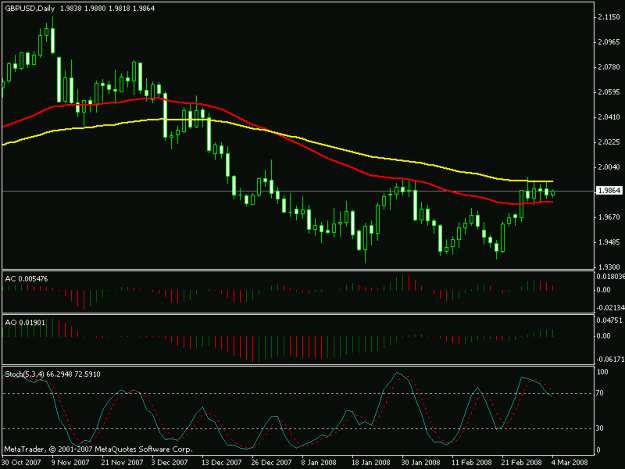Click the 18 Jan 2008 date label
The image size is (625, 469).
[x=371, y=462]
